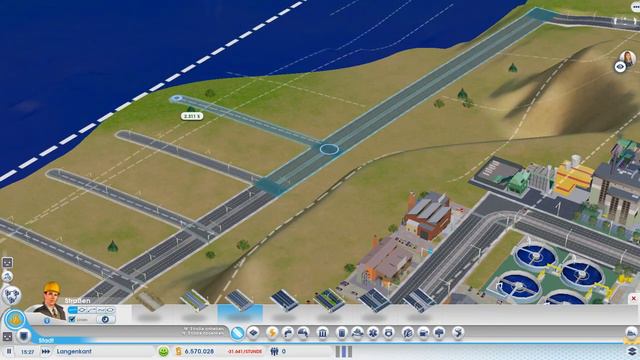The height and width of the screenshot is (360, 640).
Task: Click the fast-forward speed button
Action: (x=46, y=351)
